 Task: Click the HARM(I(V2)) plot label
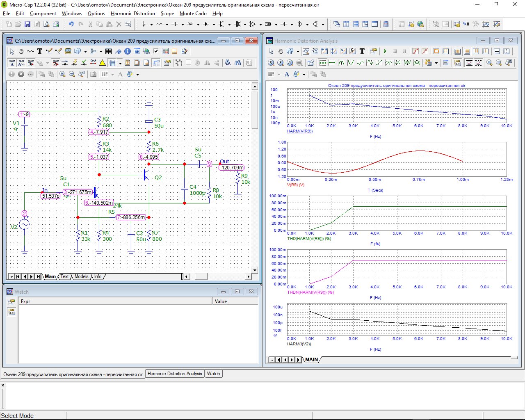coord(299,344)
